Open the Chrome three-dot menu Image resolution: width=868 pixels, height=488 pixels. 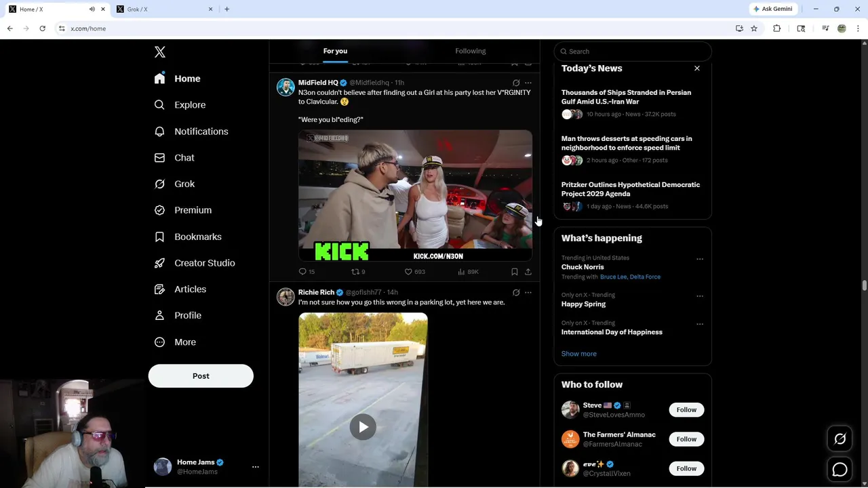click(x=859, y=28)
